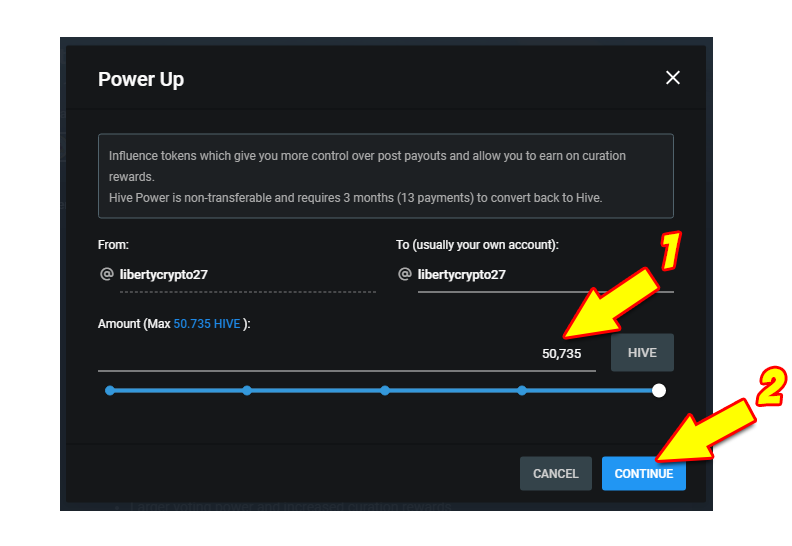This screenshot has width=792, height=546.
Task: Click the 'To (usually your own account):' label
Action: click(477, 245)
